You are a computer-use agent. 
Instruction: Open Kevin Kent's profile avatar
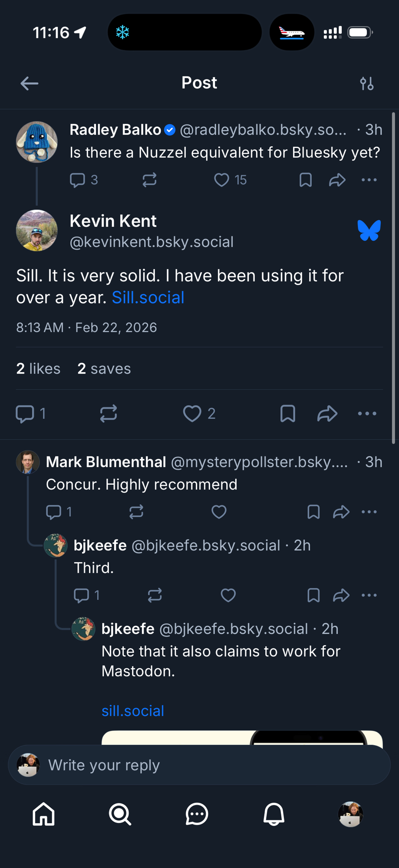click(x=37, y=230)
